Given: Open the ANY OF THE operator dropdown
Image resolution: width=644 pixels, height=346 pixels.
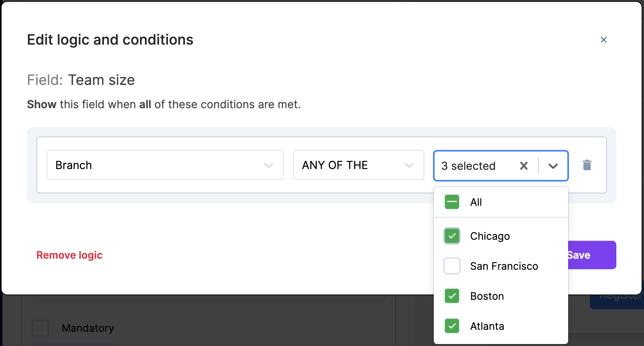Looking at the screenshot, I should [x=358, y=165].
